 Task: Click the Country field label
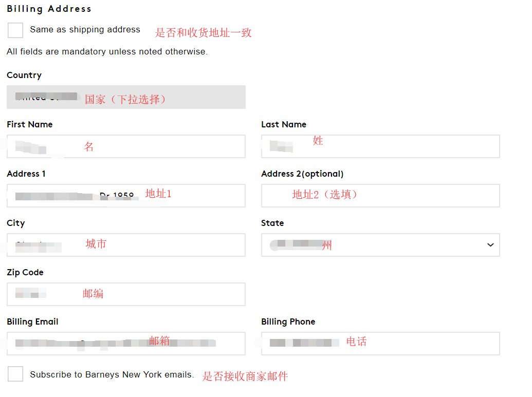point(24,75)
